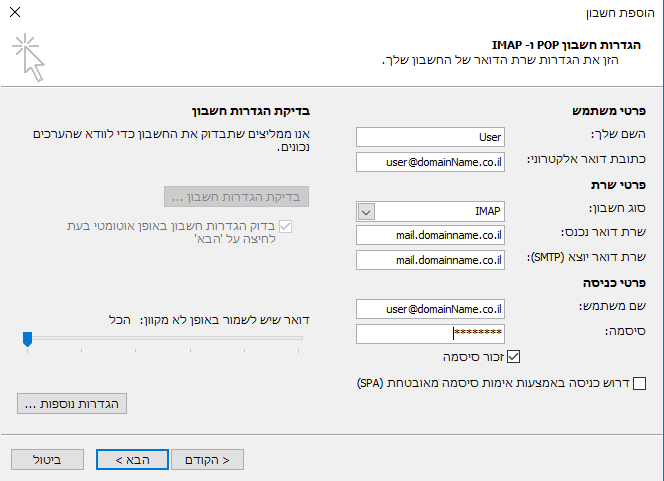Click the offline mail slider track middle
The width and height of the screenshot is (664, 481).
point(163,338)
